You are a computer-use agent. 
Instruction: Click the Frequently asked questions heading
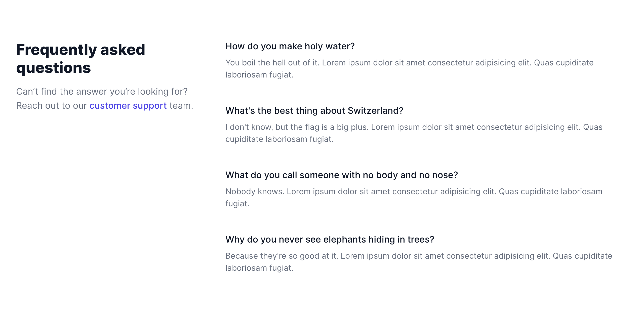tap(80, 59)
